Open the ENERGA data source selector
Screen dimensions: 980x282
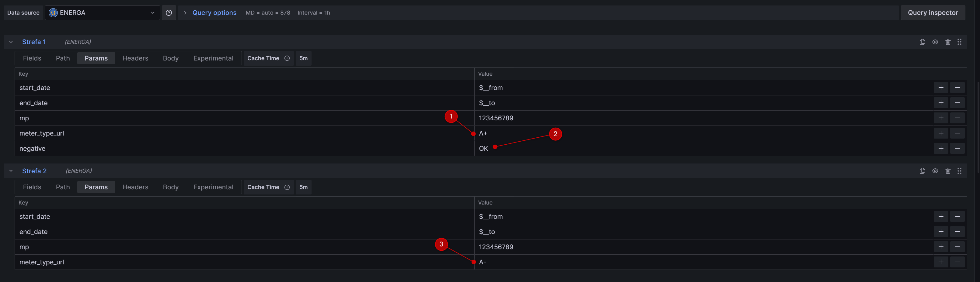pyautogui.click(x=102, y=12)
